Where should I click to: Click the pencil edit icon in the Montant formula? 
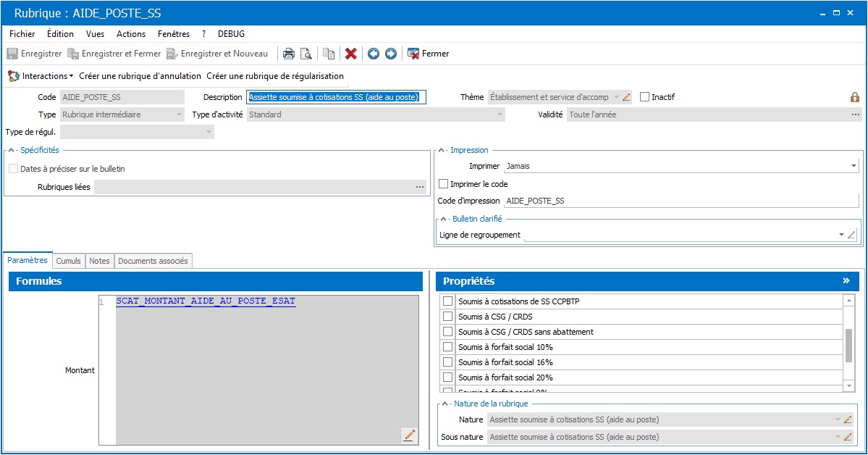[x=409, y=435]
